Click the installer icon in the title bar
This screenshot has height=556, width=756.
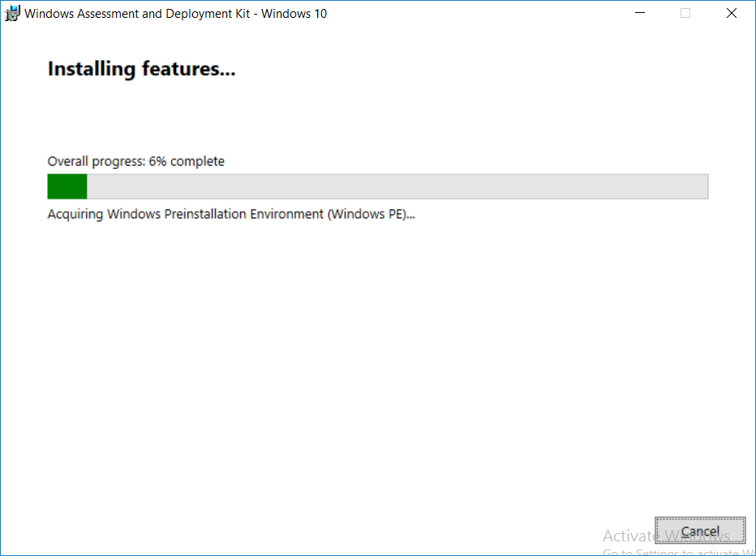(x=12, y=14)
